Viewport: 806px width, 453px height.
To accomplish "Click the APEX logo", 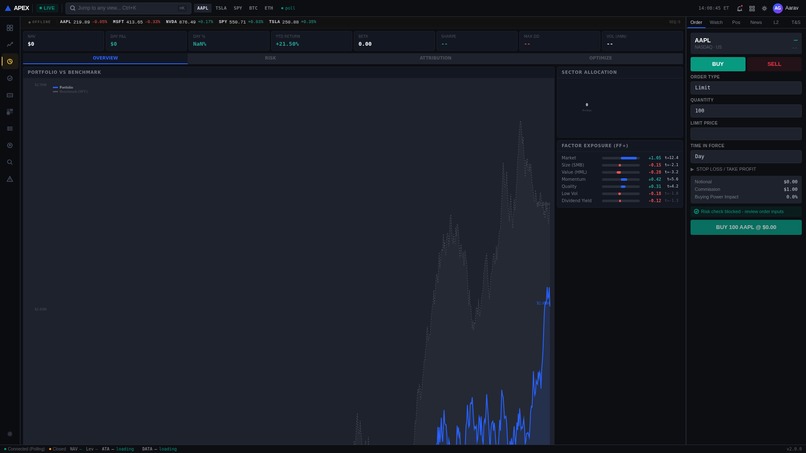I will [x=17, y=8].
